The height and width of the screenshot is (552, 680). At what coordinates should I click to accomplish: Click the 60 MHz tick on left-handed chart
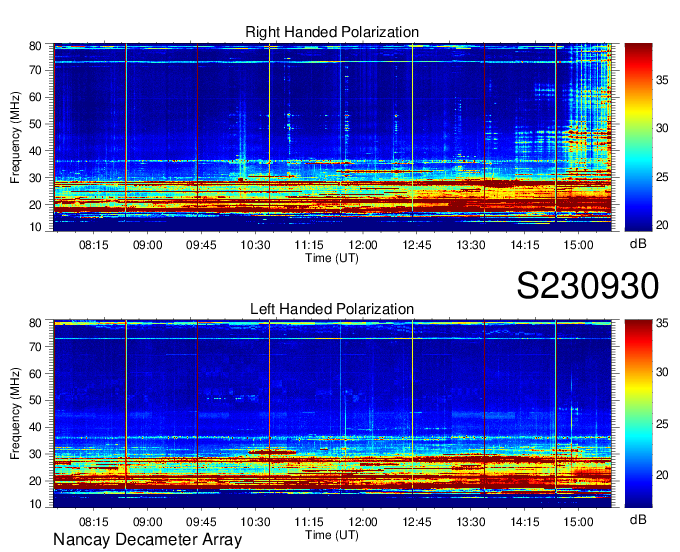35,374
